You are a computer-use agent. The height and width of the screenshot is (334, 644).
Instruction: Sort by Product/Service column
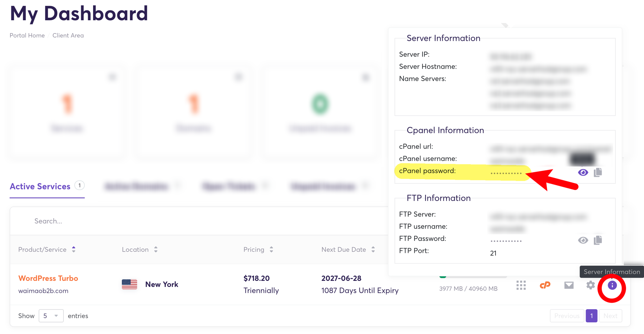coord(74,250)
